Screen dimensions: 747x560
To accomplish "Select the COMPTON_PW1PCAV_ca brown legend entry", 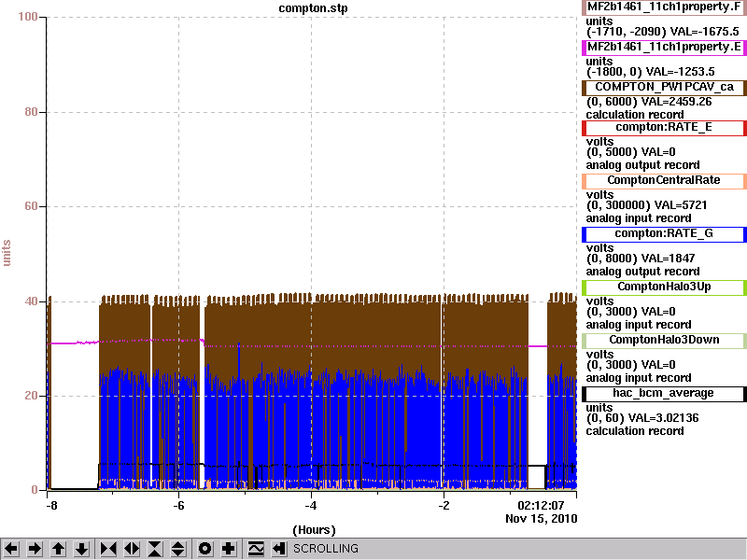I will 664,87.
